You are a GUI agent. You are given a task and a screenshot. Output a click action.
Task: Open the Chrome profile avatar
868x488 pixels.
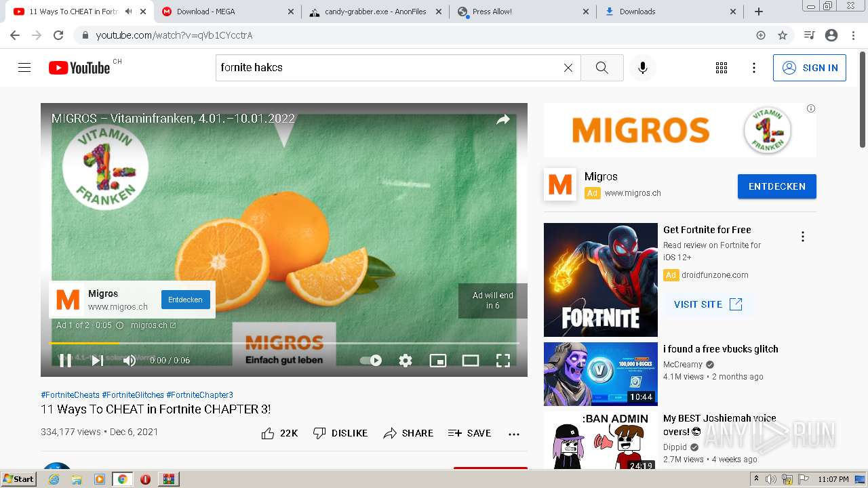click(x=831, y=35)
